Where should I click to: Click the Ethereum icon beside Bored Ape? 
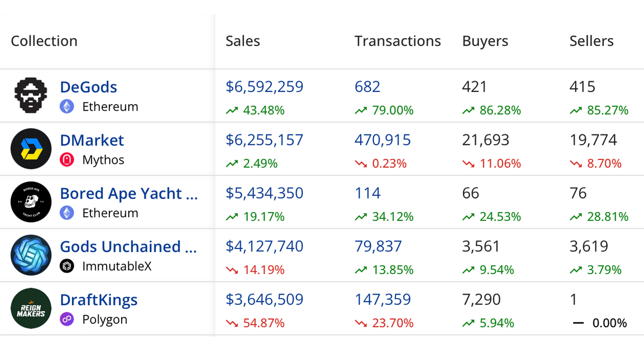coord(66,213)
